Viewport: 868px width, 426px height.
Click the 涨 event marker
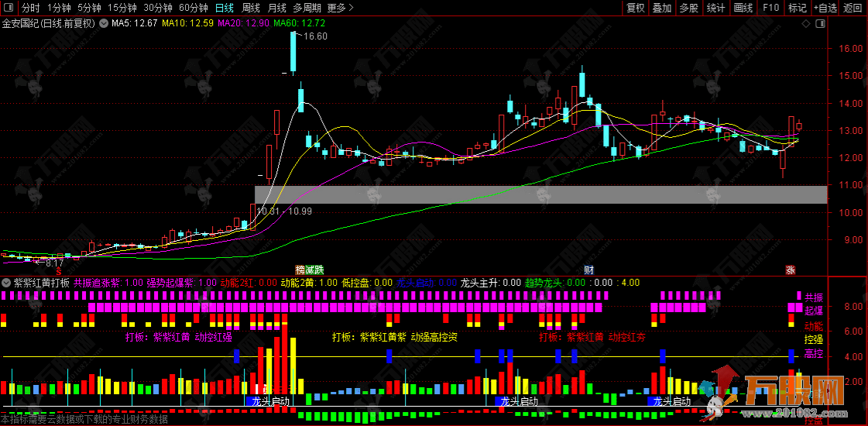tap(791, 270)
